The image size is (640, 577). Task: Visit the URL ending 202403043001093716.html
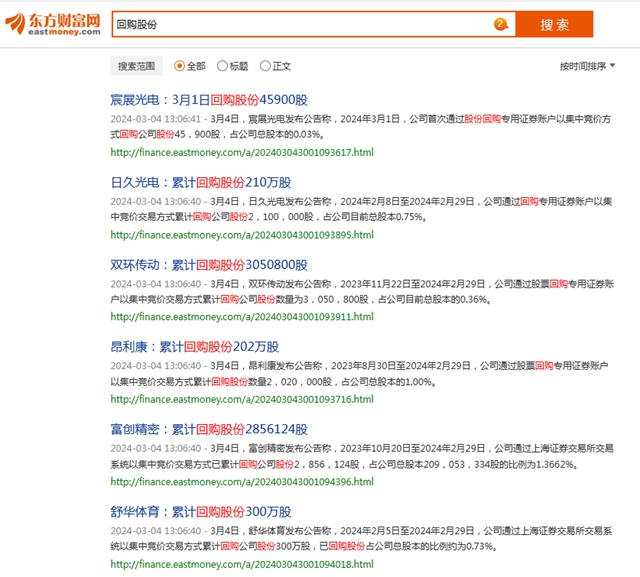pos(242,399)
